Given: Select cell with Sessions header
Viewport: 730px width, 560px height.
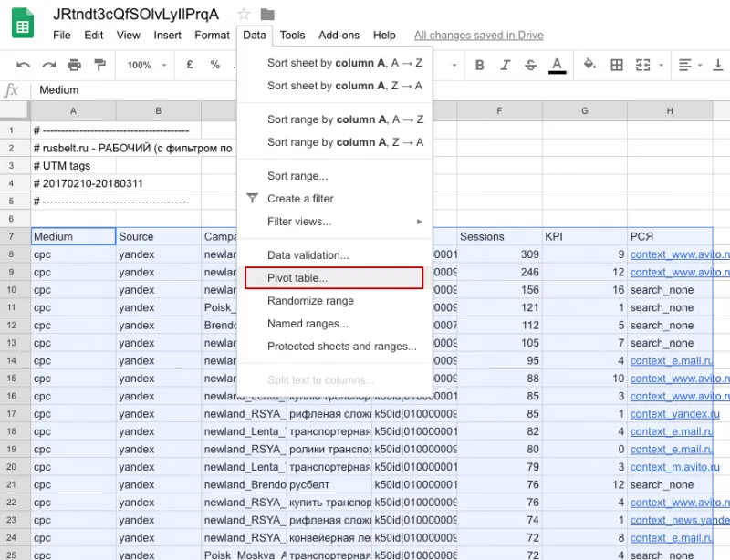Looking at the screenshot, I should pos(499,236).
